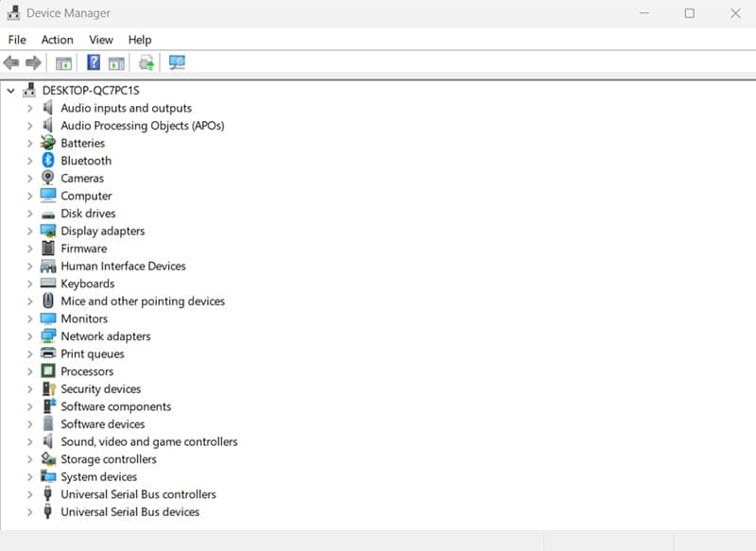Collapse the DESKTOP-QC7PC1S root node

click(x=10, y=90)
